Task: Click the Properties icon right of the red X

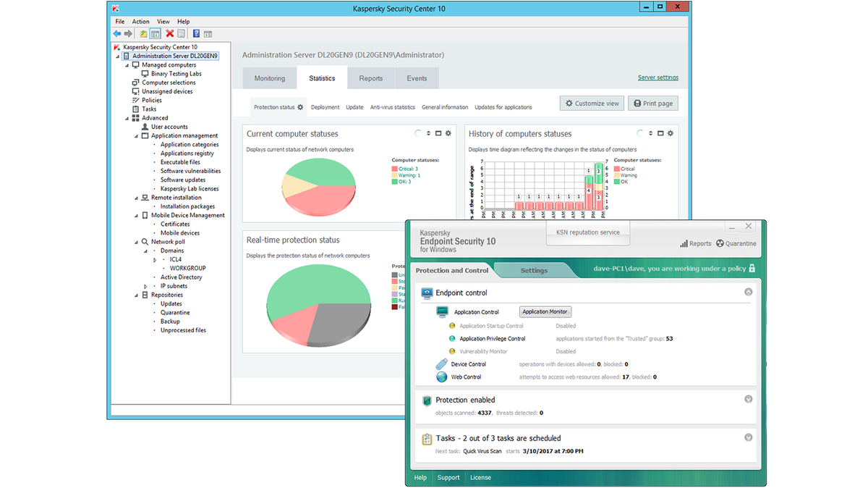Action: pyautogui.click(x=182, y=33)
